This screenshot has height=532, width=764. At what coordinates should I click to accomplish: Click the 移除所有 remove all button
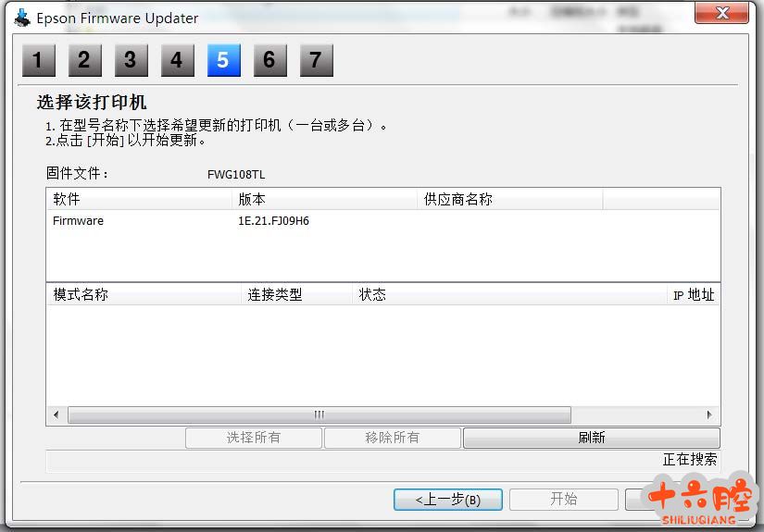(x=393, y=438)
